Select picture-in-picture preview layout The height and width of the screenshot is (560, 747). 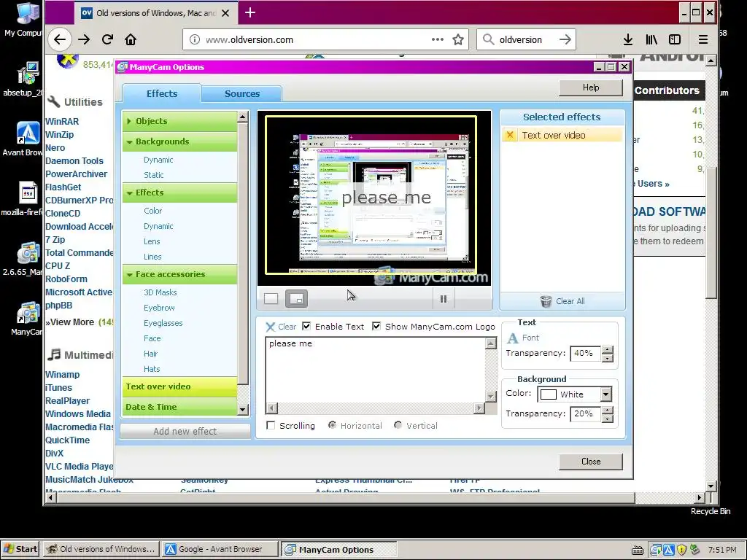coord(296,298)
